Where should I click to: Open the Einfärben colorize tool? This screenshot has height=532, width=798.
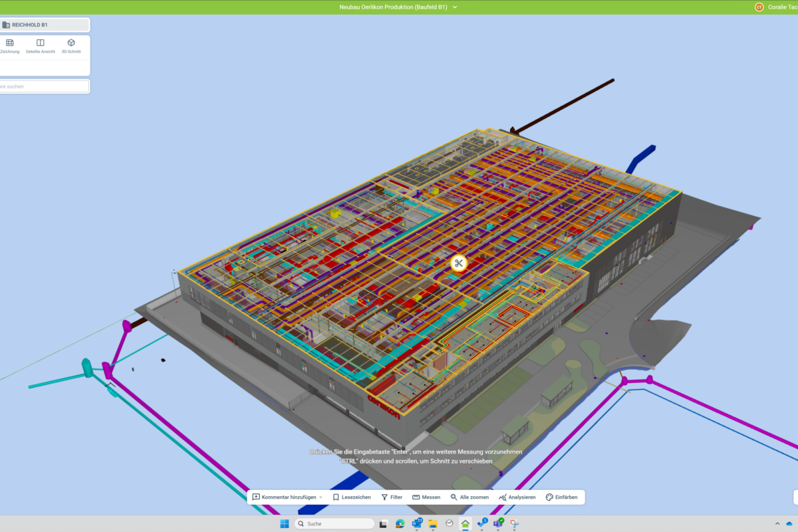(562, 497)
